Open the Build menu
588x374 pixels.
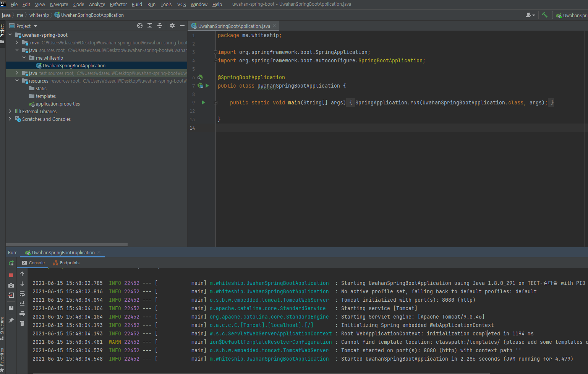pos(137,4)
